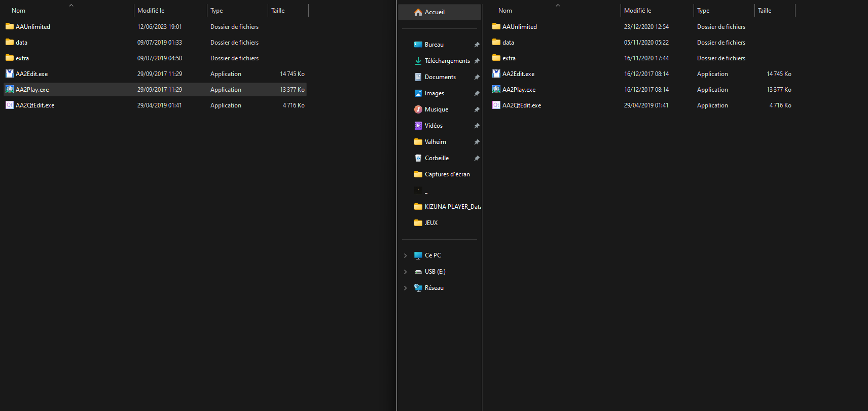Open Accueil in the navigation pane
868x411 pixels.
coord(435,12)
